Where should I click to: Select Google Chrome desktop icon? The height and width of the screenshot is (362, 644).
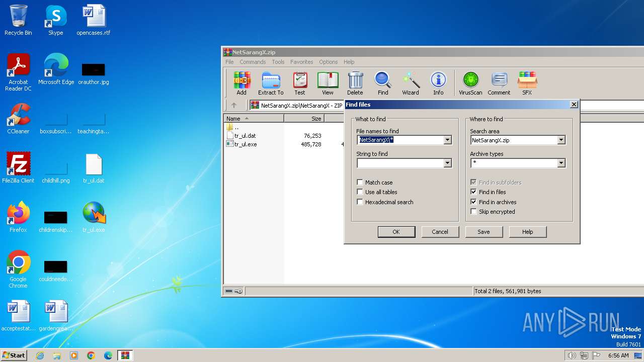pyautogui.click(x=18, y=269)
